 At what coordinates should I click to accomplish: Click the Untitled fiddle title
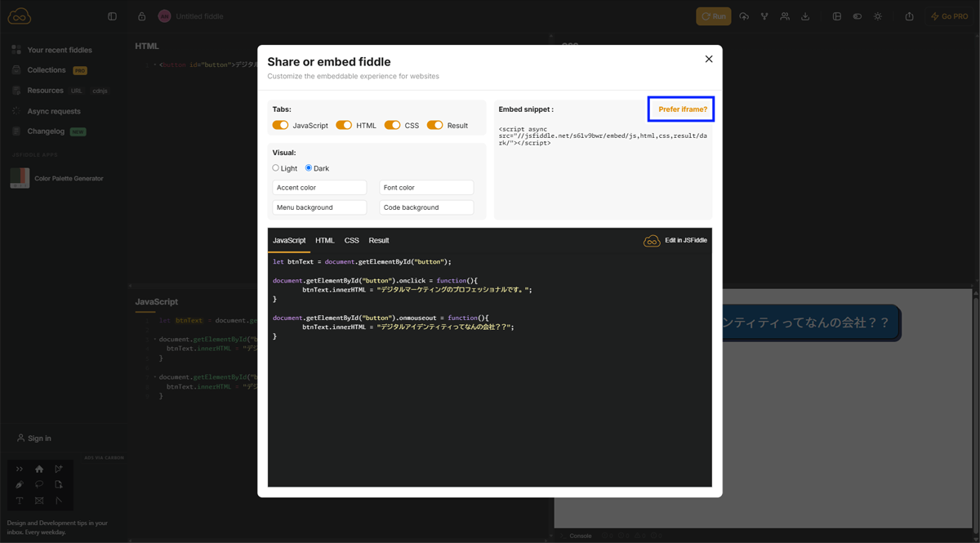coord(199,16)
